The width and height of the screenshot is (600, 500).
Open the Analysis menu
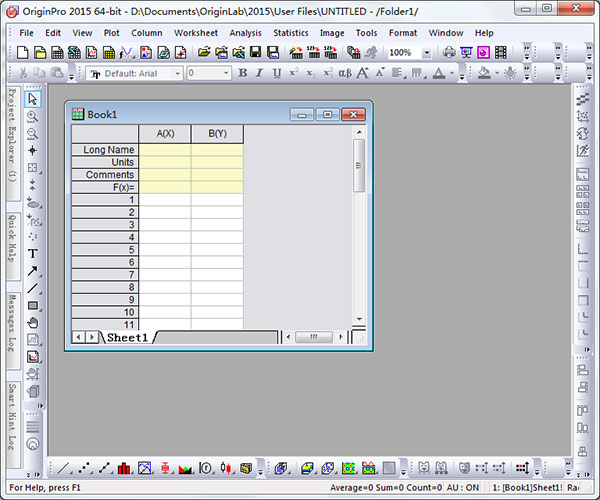click(x=245, y=33)
